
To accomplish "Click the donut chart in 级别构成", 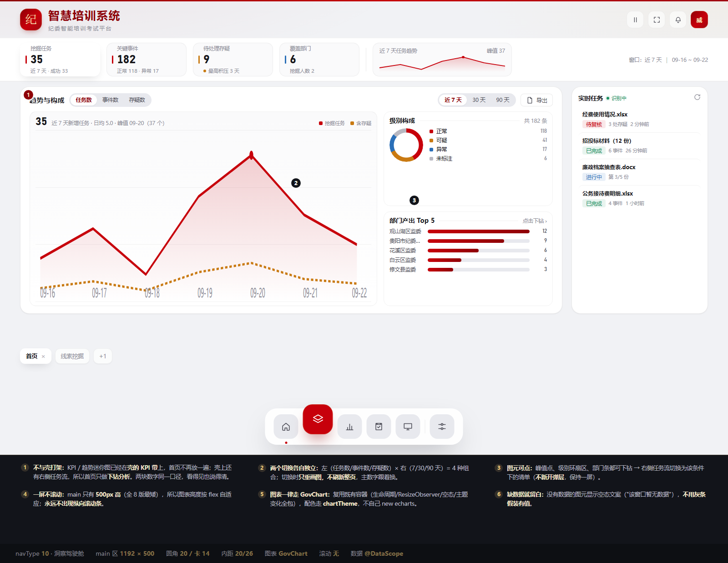I will [406, 145].
